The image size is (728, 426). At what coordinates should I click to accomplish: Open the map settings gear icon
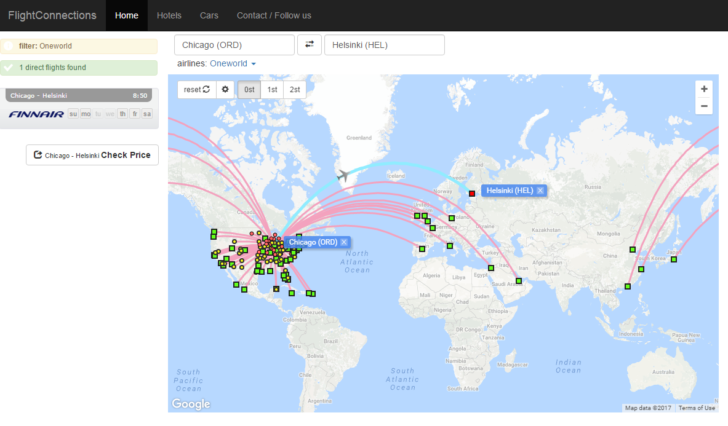(225, 90)
